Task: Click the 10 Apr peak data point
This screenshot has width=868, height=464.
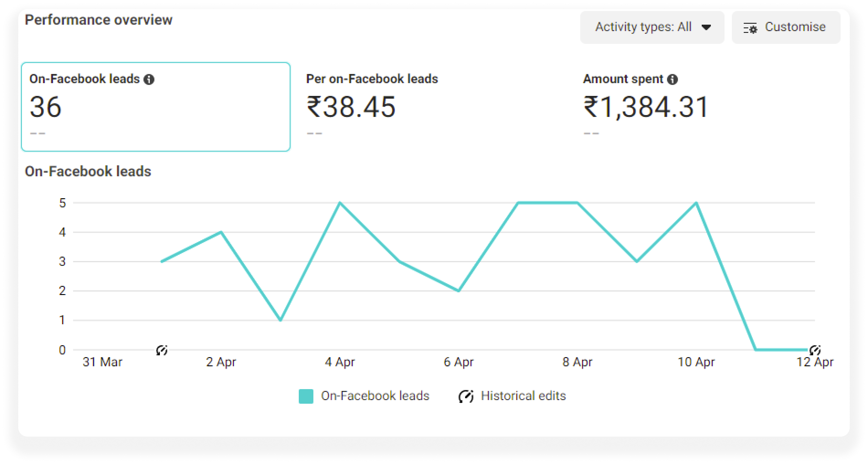Action: 696,203
